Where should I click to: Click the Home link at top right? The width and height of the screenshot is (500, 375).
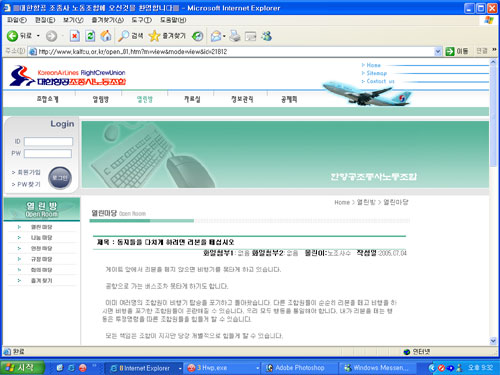point(373,65)
